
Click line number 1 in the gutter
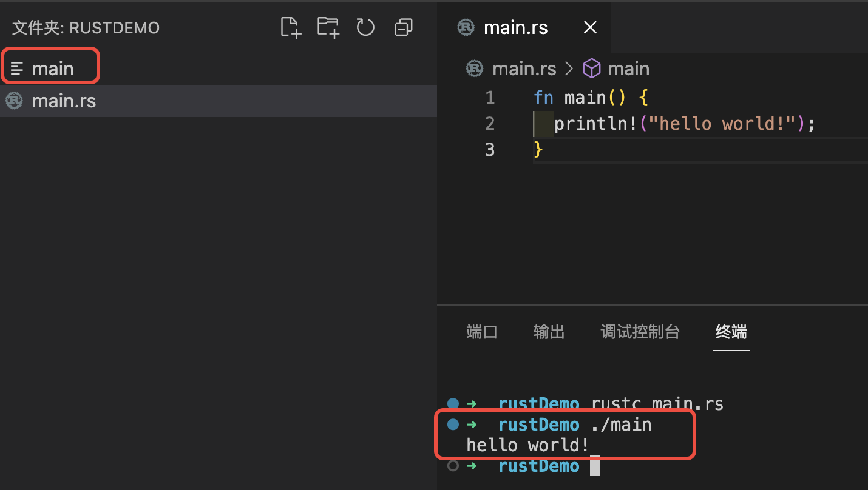click(x=490, y=98)
